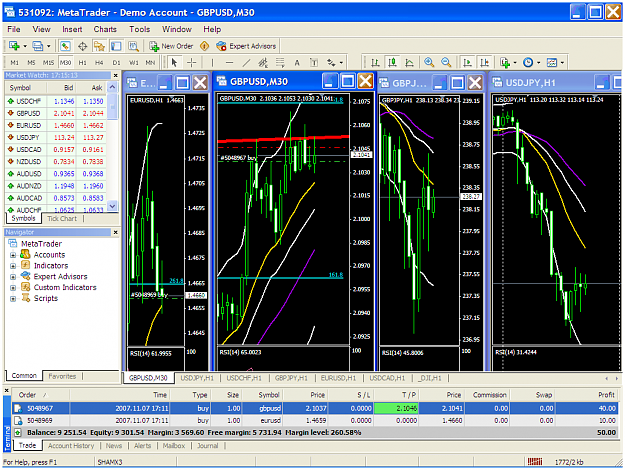The width and height of the screenshot is (625, 470).
Task: Toggle the Terminal window icon
Action: (116, 46)
